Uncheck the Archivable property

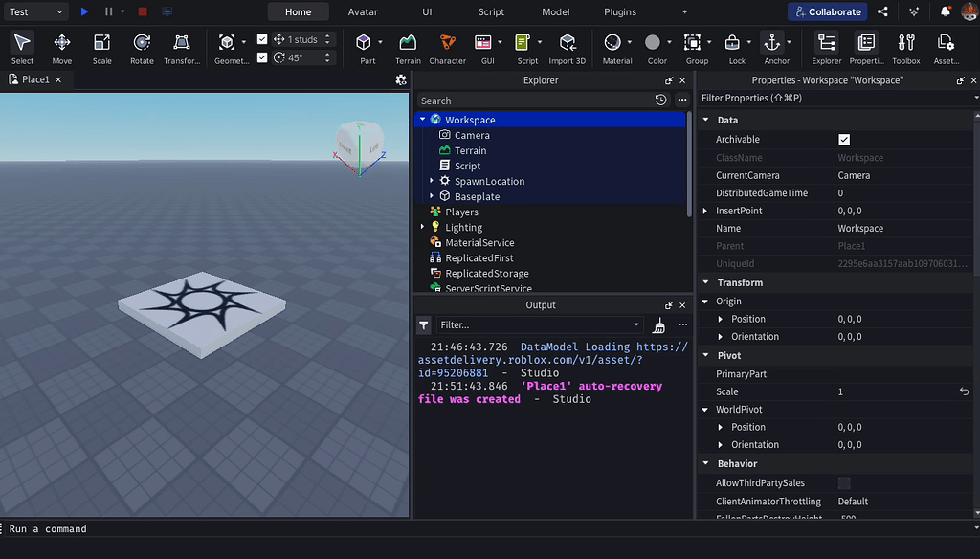tap(843, 139)
